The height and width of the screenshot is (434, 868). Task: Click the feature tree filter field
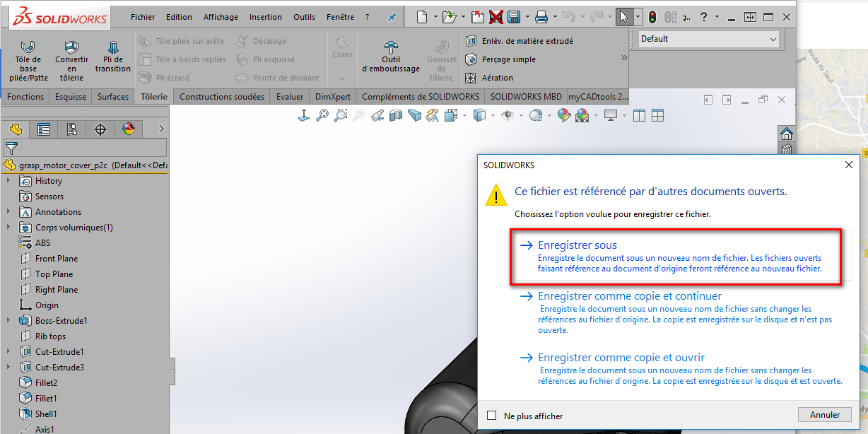click(86, 148)
